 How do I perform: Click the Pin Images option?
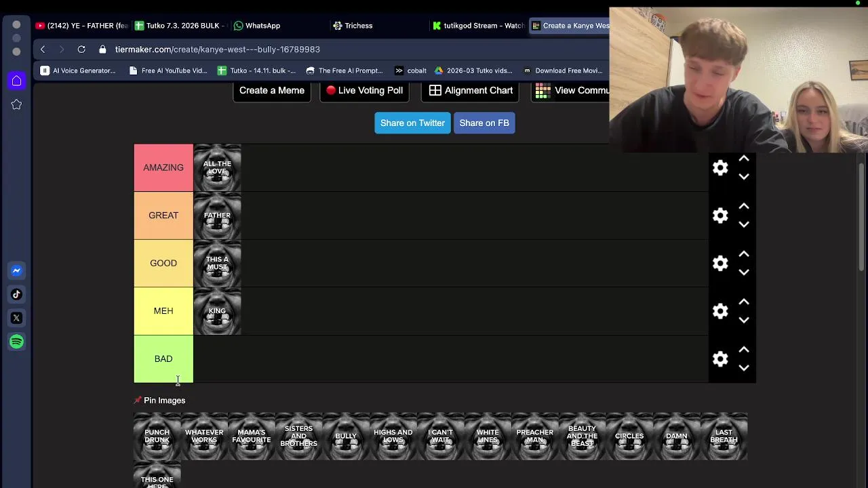coord(160,401)
